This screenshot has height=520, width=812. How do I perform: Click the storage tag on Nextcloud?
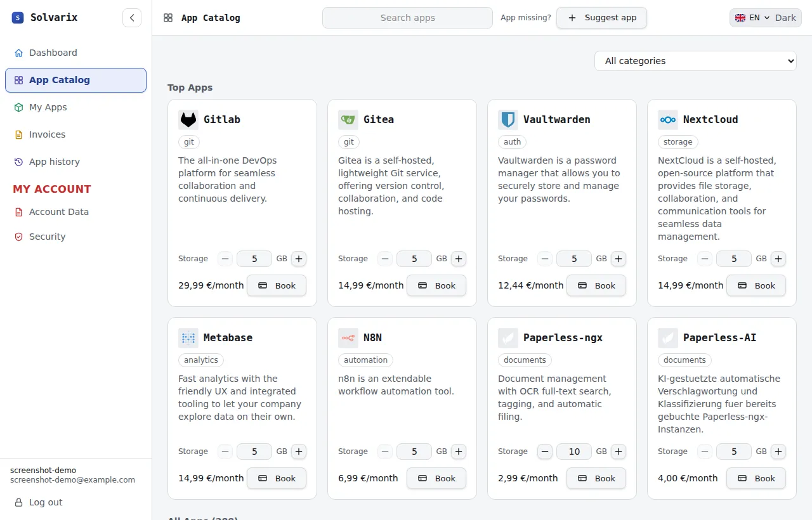click(x=678, y=142)
